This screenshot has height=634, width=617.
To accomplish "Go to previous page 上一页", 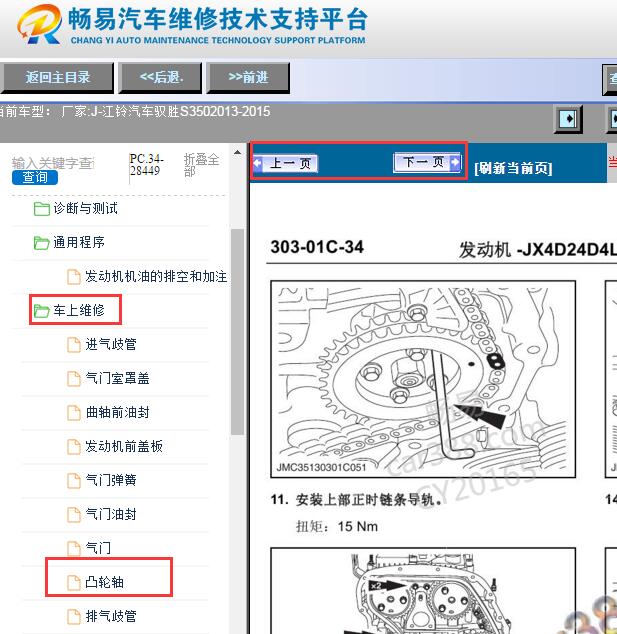I will pos(285,163).
